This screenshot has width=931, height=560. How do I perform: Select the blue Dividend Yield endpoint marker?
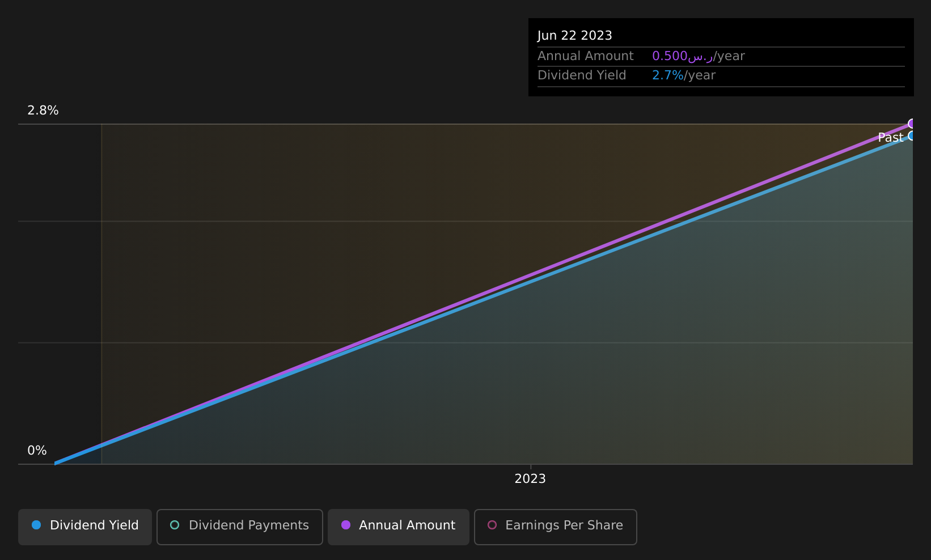(912, 135)
